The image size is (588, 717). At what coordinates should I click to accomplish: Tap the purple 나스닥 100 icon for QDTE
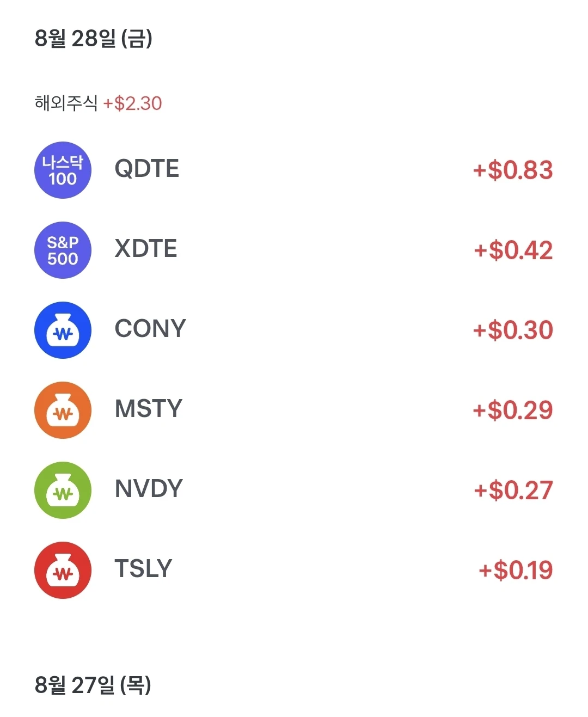[63, 170]
